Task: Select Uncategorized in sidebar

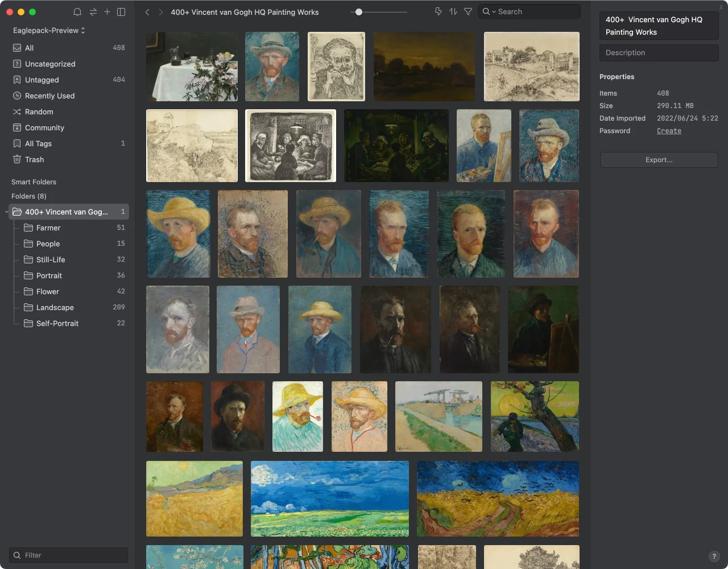Action: point(68,64)
